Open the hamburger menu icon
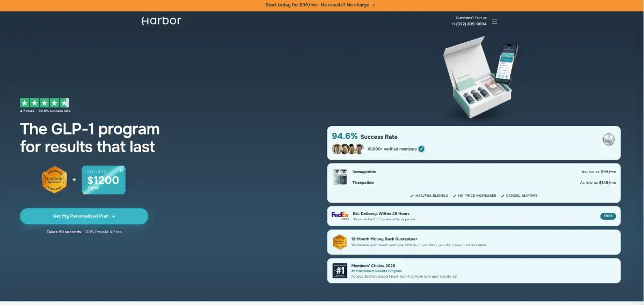This screenshot has width=644, height=305. click(495, 21)
